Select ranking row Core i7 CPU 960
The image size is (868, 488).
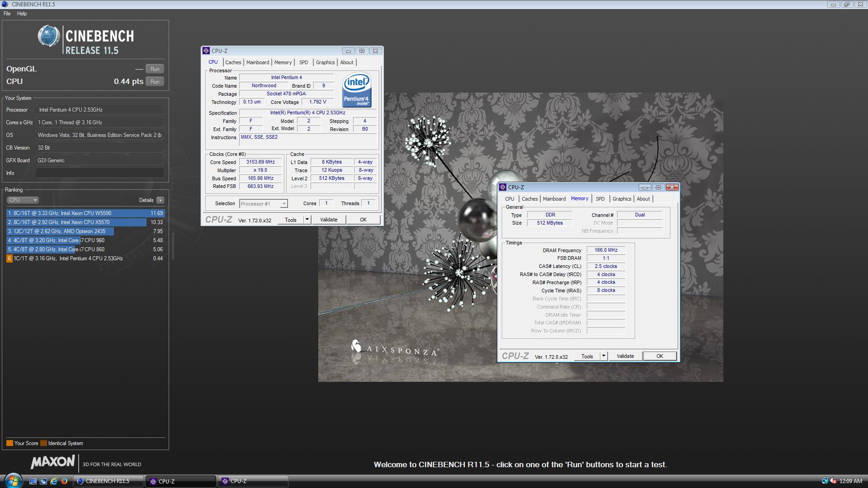(x=85, y=240)
